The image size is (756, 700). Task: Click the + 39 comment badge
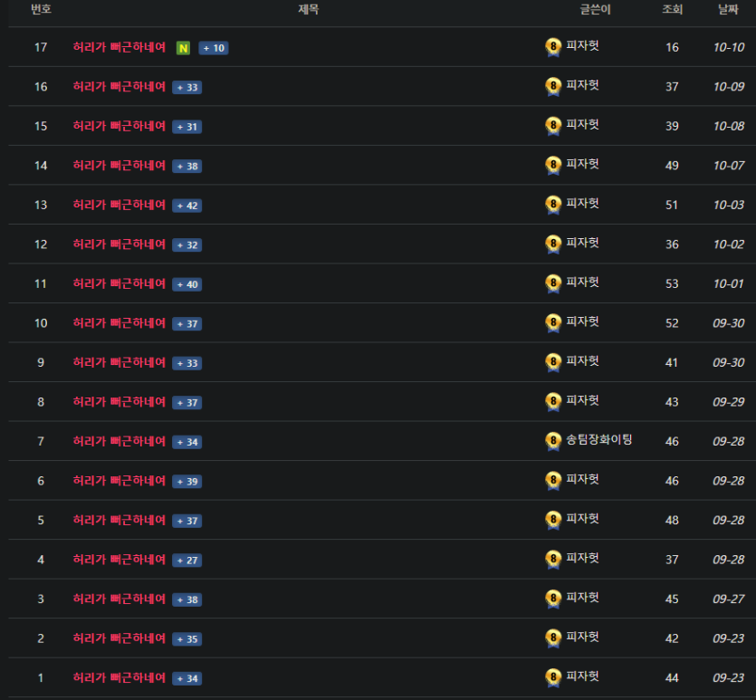coord(187,482)
